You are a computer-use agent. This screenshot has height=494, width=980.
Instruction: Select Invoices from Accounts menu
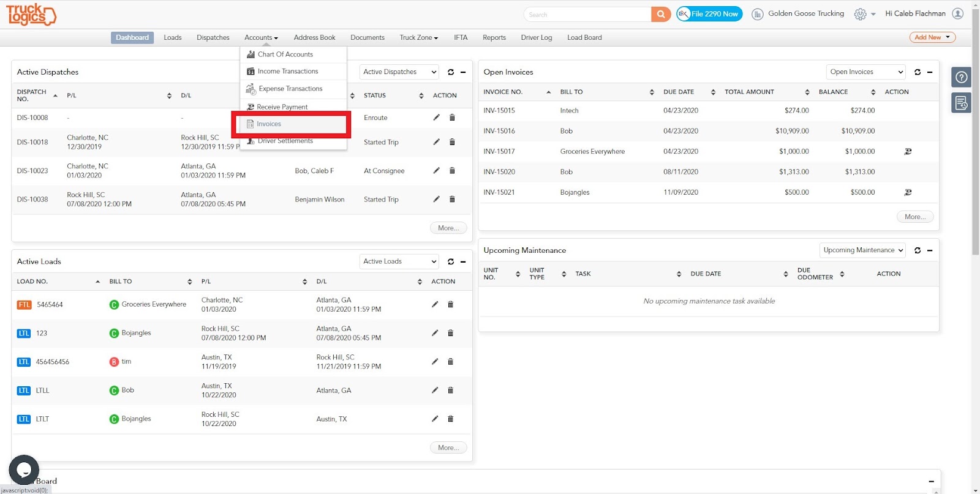[292, 124]
